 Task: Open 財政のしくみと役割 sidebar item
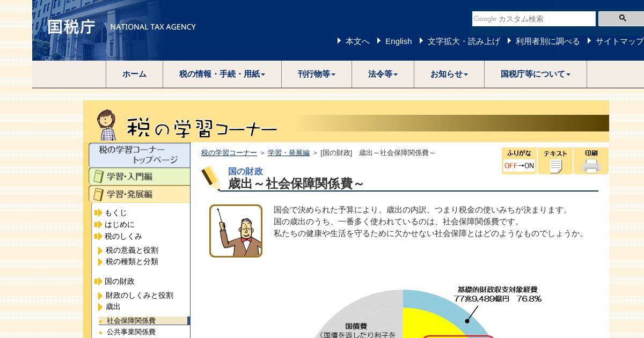139,296
